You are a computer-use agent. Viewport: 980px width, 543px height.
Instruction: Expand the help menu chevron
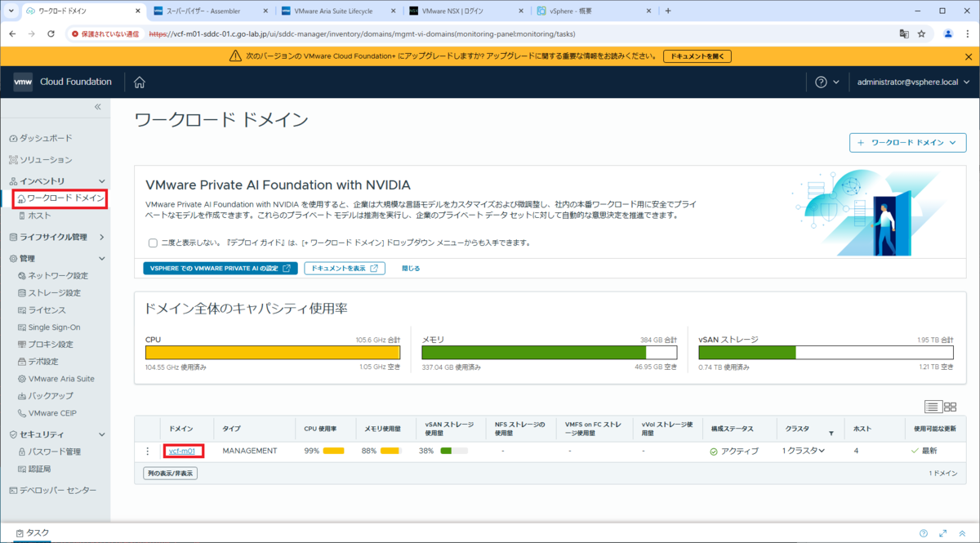coord(835,82)
